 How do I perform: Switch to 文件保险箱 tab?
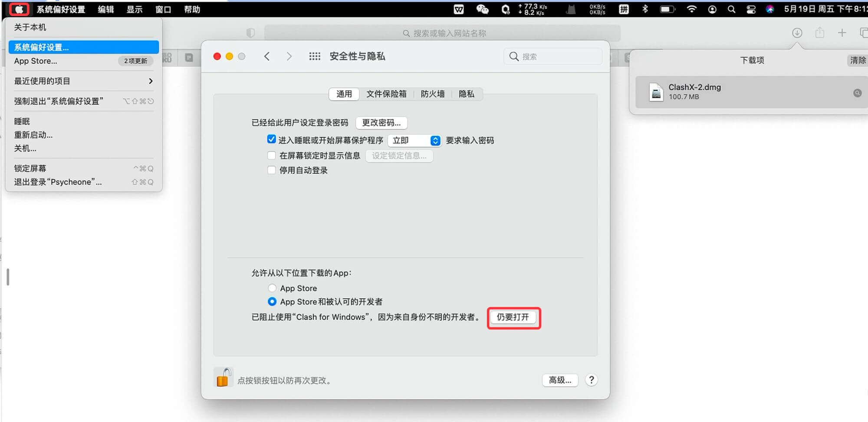(386, 94)
